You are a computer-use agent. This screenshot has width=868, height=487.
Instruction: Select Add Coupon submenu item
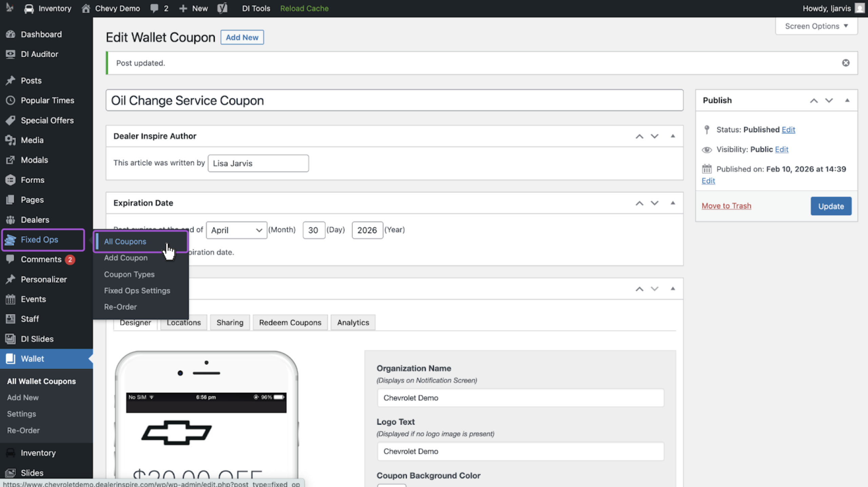pos(126,258)
